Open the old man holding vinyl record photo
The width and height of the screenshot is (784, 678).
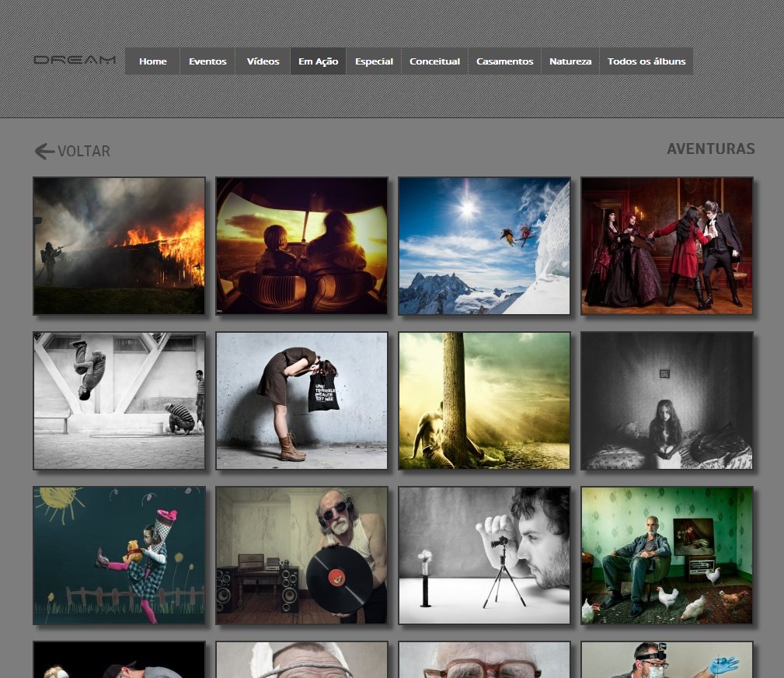pyautogui.click(x=301, y=555)
